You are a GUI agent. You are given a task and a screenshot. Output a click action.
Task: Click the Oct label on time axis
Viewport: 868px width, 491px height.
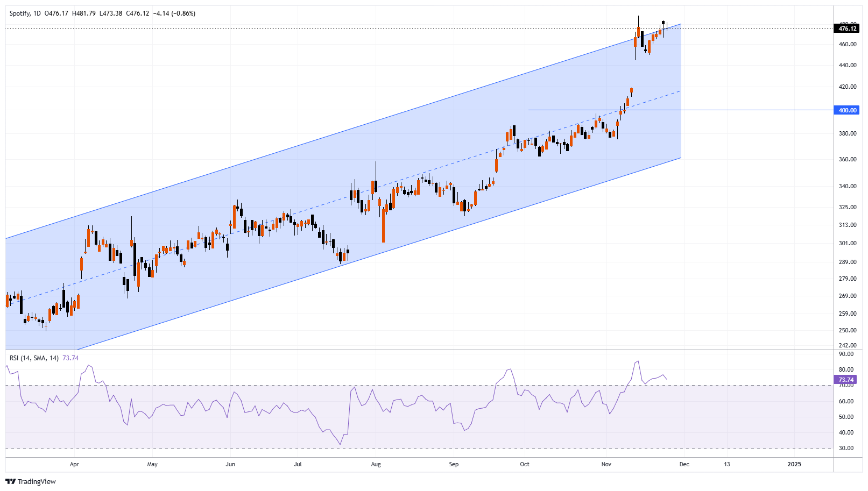coord(525,464)
